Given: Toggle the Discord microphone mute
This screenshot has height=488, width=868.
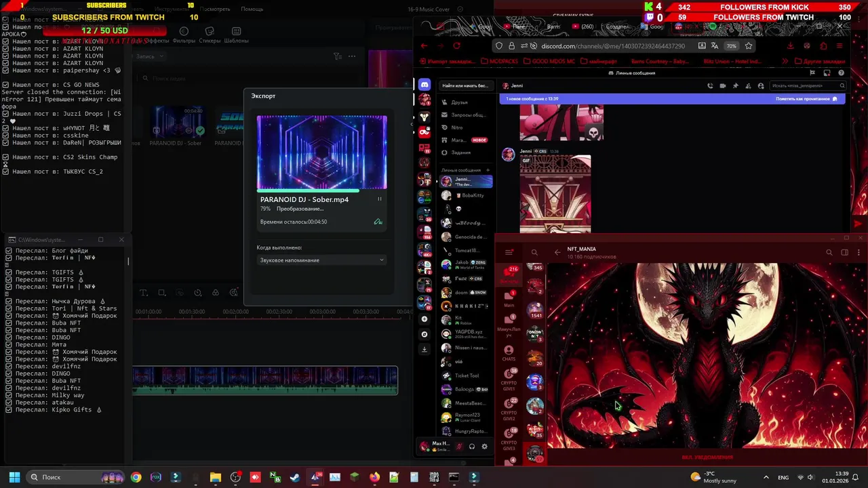Looking at the screenshot, I should coord(459,446).
